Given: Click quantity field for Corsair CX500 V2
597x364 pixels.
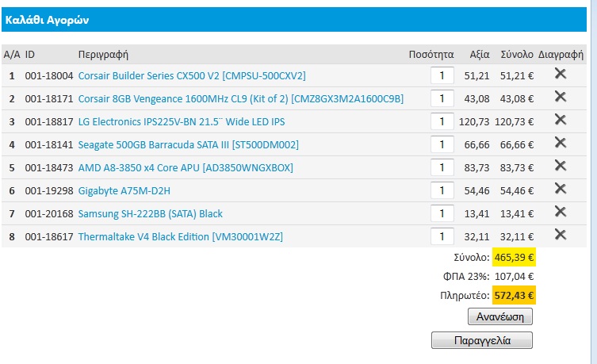Looking at the screenshot, I should click(x=442, y=75).
